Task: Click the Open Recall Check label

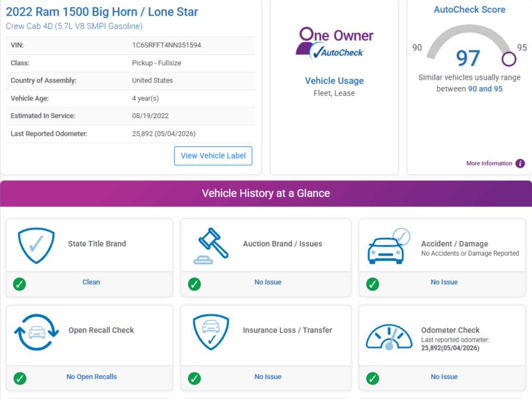Action: click(101, 330)
